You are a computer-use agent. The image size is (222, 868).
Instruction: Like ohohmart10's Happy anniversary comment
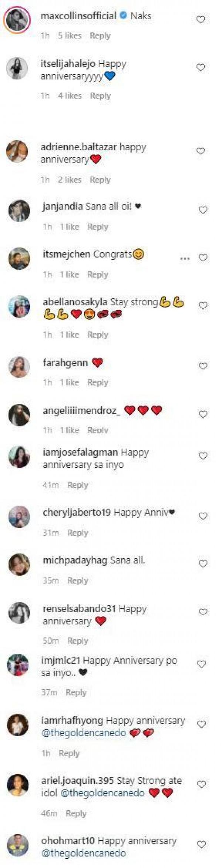click(x=201, y=844)
